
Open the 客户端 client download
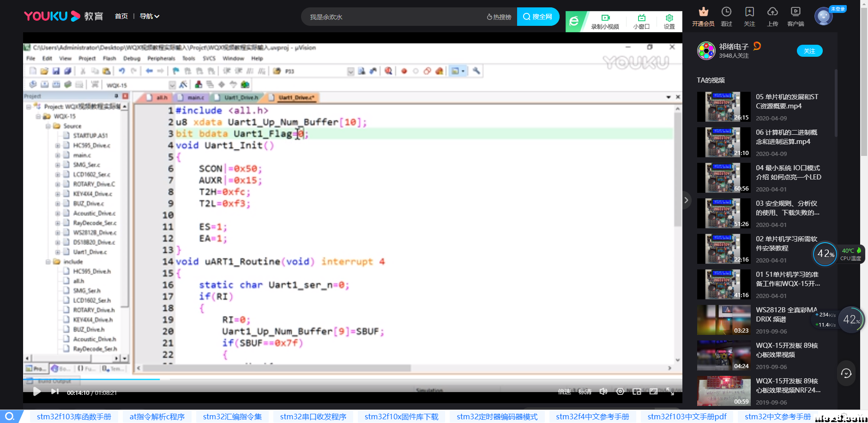click(796, 17)
